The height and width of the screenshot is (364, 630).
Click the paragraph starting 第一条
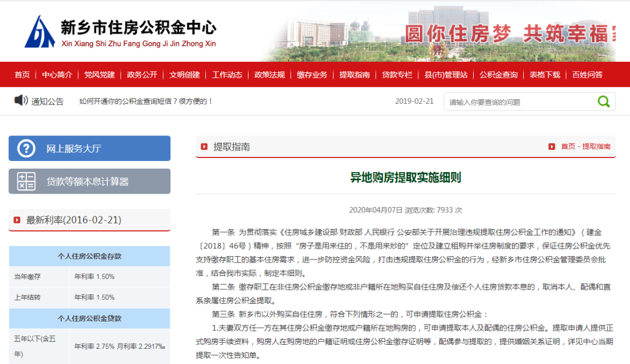tap(404, 253)
